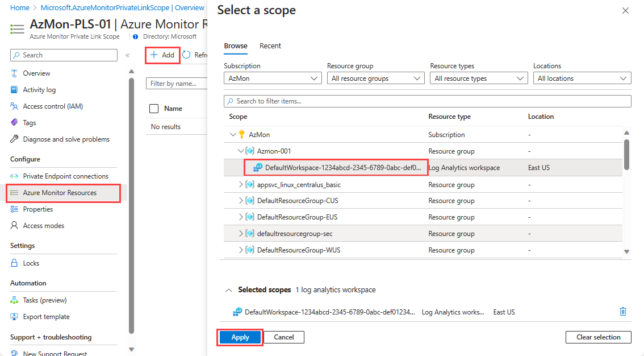Click the directory info icon
Viewport: 644px width, 356px height.
(136, 36)
